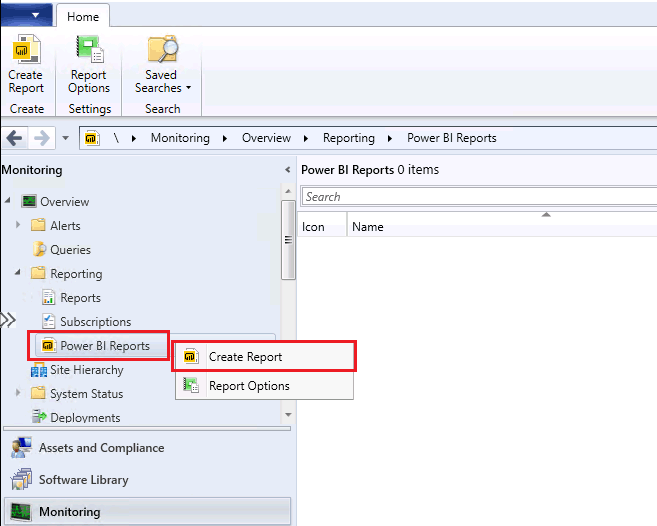The height and width of the screenshot is (526, 657).
Task: Select the Reporting folder icon
Action: [x=38, y=273]
